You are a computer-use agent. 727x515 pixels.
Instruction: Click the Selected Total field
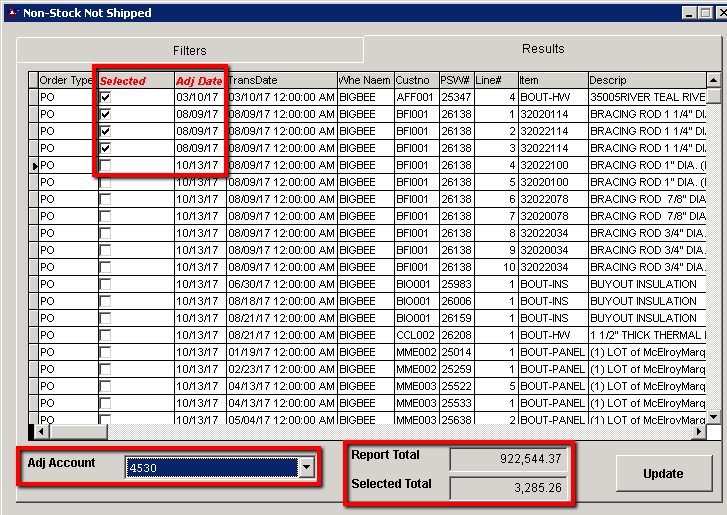(x=507, y=487)
